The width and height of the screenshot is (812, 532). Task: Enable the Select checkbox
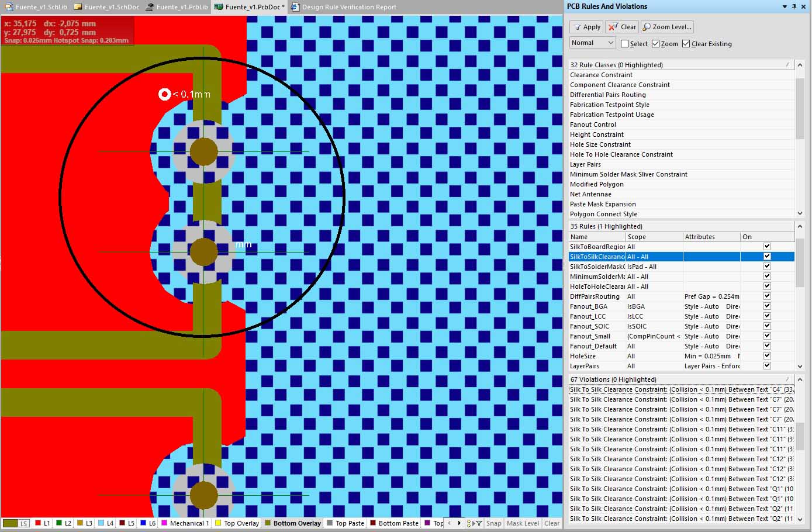click(624, 44)
